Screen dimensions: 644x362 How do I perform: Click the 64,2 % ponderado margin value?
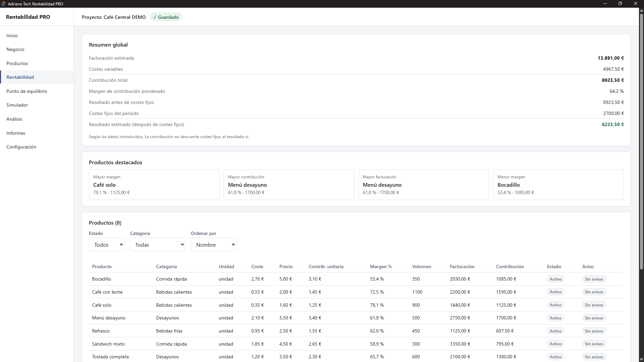coord(617,91)
